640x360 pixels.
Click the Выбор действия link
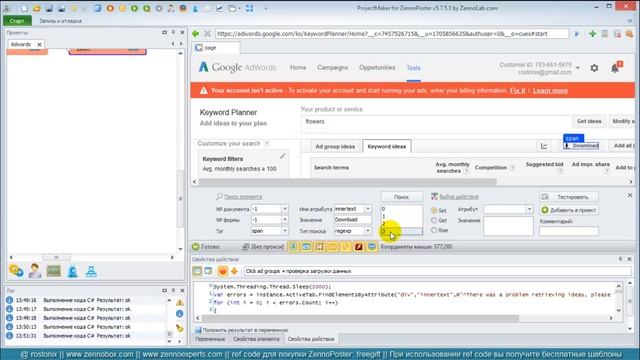[458, 197]
